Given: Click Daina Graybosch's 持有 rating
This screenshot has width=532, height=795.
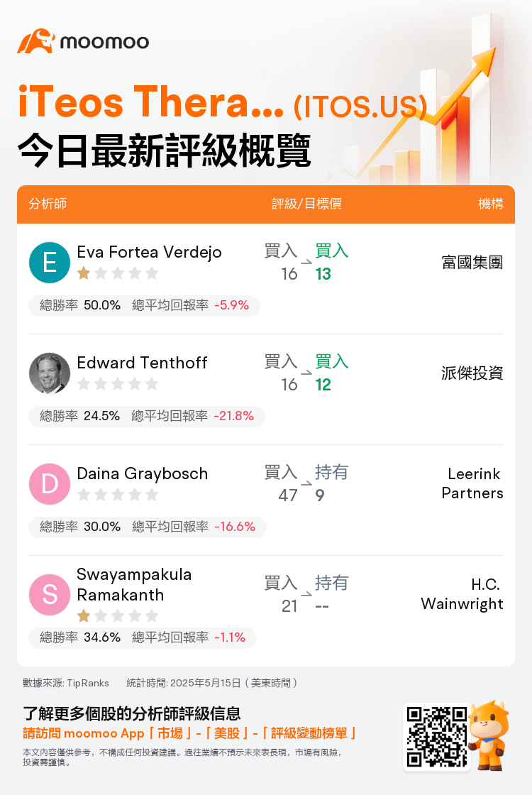Looking at the screenshot, I should (x=331, y=472).
